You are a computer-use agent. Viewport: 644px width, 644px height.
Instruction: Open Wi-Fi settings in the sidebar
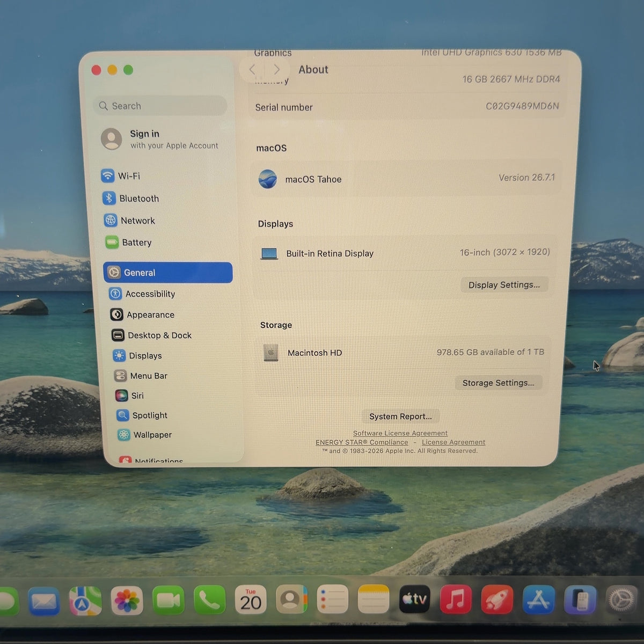[x=121, y=175]
